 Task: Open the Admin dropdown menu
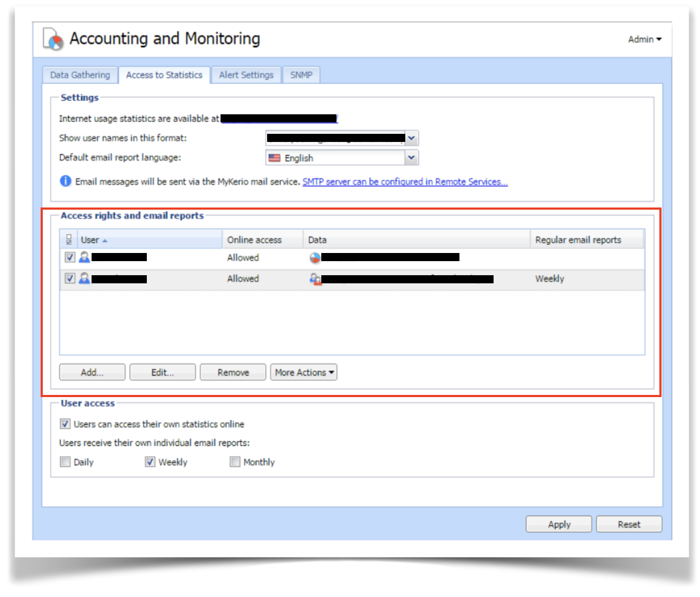[645, 39]
